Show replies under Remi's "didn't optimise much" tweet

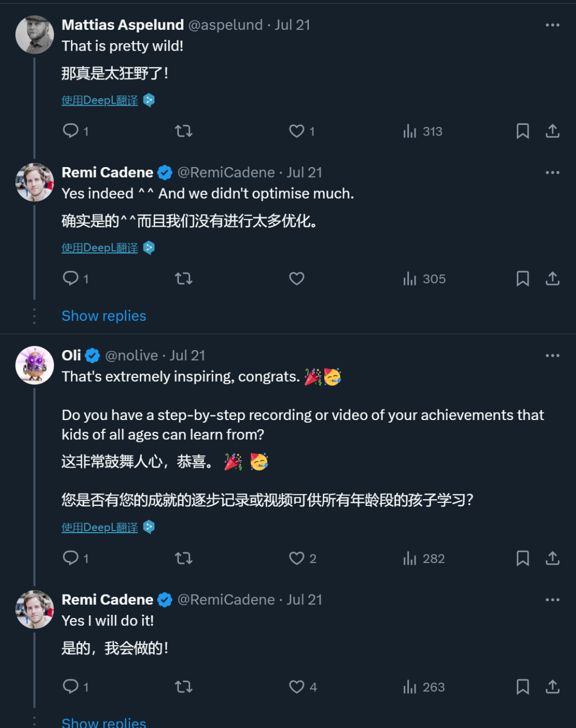[104, 316]
